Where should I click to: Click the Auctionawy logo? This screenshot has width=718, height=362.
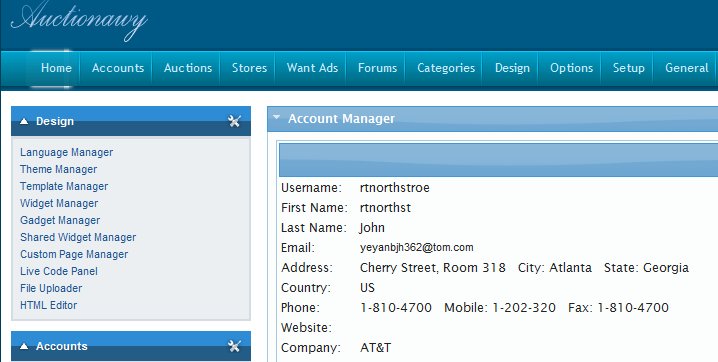coord(79,20)
